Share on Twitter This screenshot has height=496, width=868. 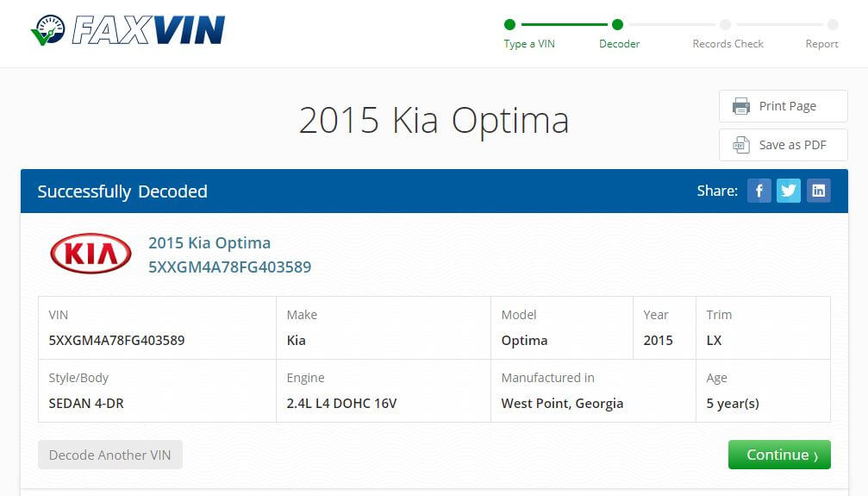[789, 191]
